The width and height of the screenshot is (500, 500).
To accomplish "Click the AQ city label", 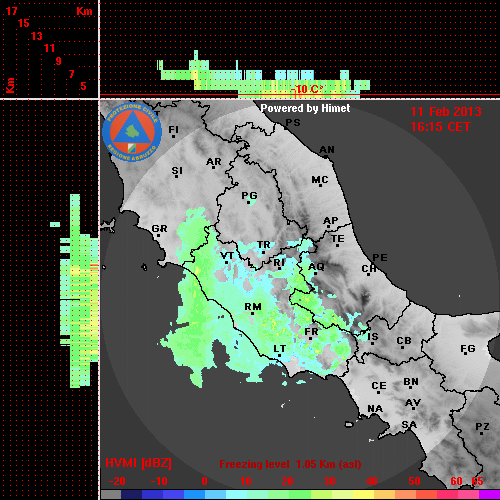I will point(316,266).
